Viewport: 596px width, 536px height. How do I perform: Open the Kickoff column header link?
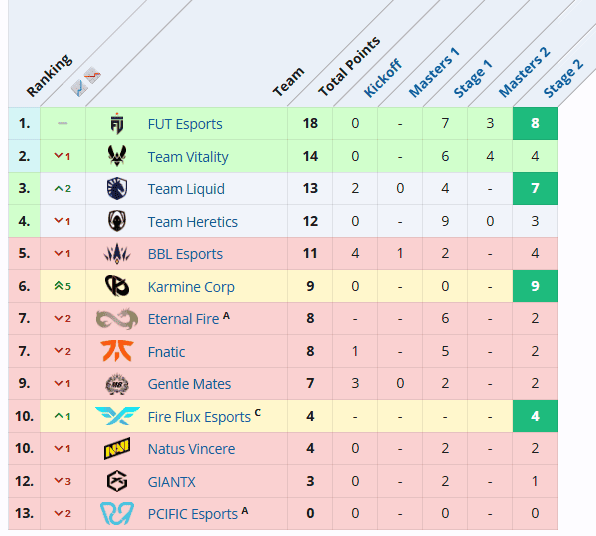[382, 78]
